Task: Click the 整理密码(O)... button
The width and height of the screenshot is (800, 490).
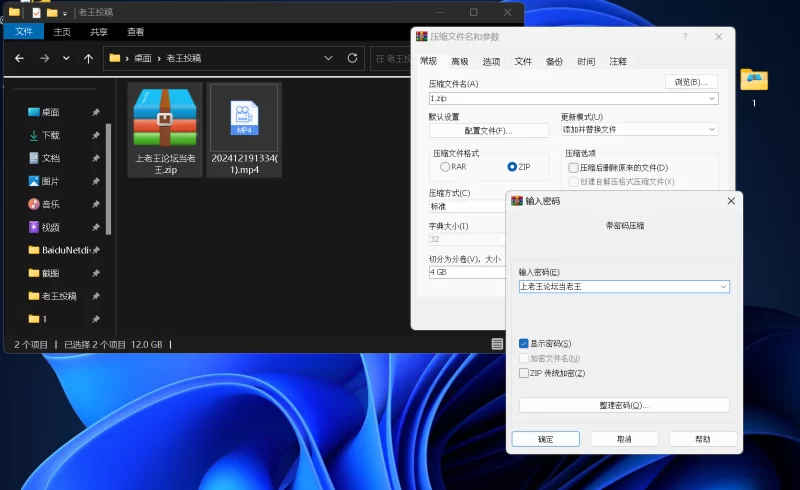Action: point(624,405)
